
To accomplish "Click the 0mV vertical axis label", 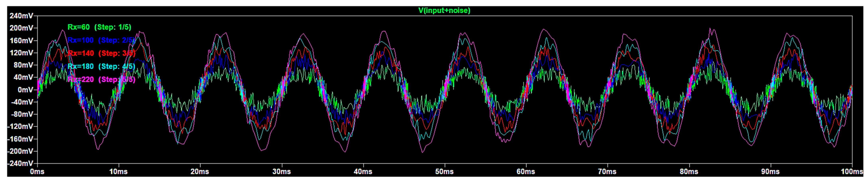I will (26, 90).
